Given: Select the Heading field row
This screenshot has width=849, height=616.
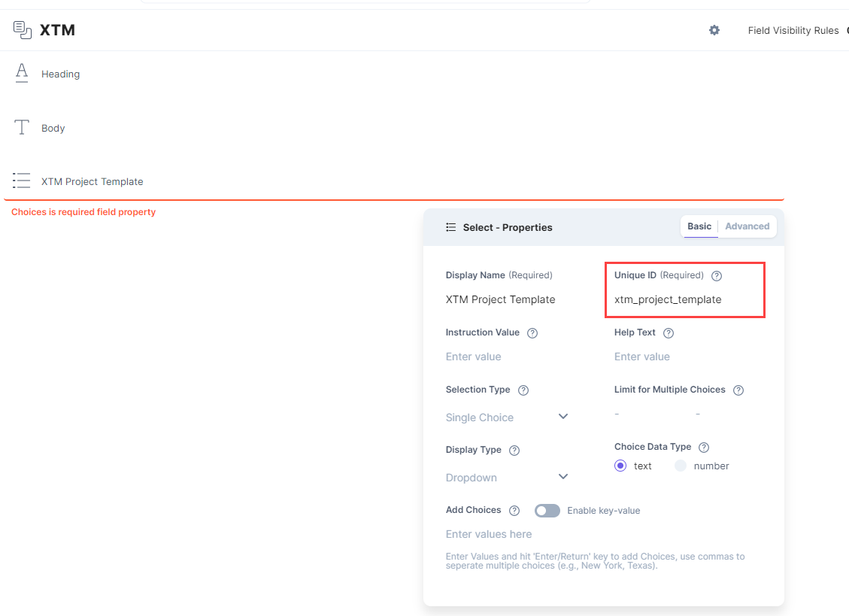Looking at the screenshot, I should 394,74.
